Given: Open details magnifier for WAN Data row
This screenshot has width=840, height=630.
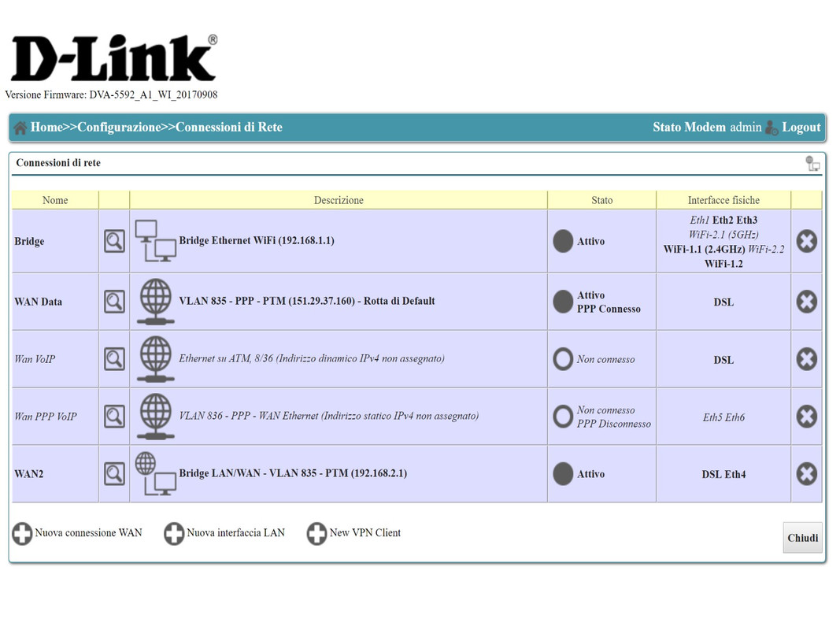Looking at the screenshot, I should (x=114, y=302).
